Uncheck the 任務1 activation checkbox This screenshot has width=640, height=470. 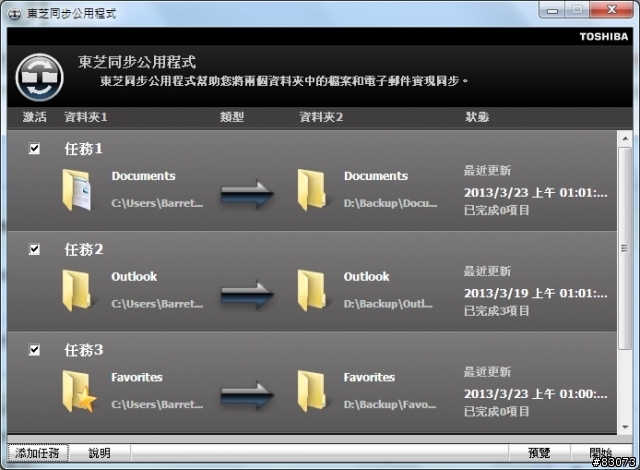pos(34,149)
